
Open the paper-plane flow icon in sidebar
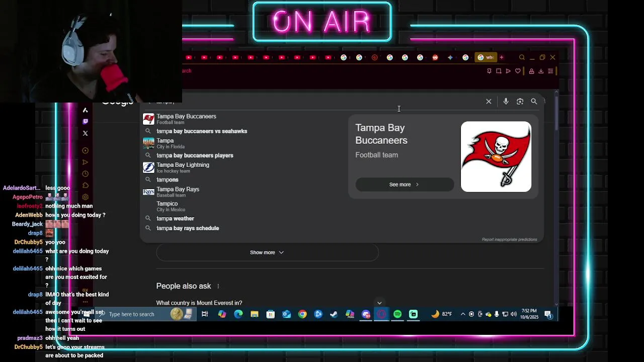pos(85,162)
